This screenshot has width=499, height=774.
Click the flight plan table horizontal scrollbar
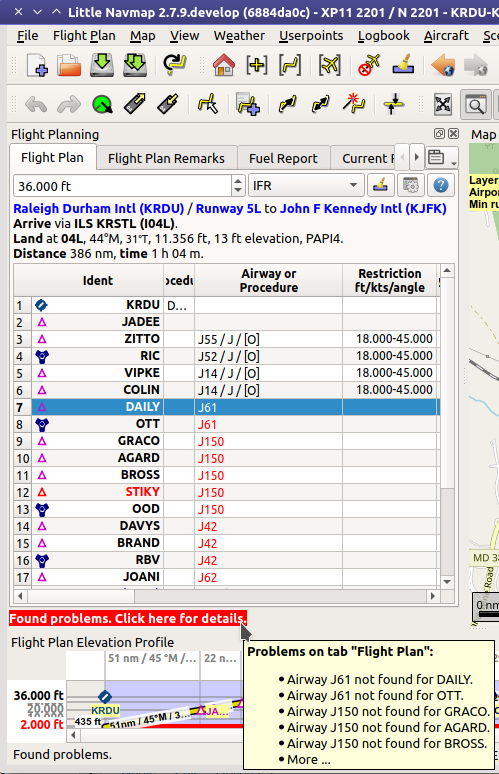tap(226, 596)
